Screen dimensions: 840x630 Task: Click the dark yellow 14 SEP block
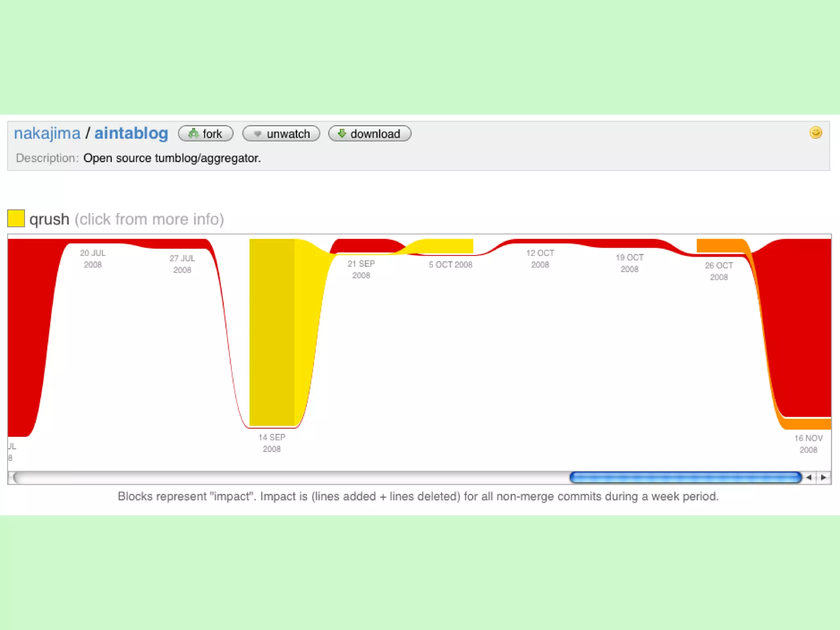272,332
